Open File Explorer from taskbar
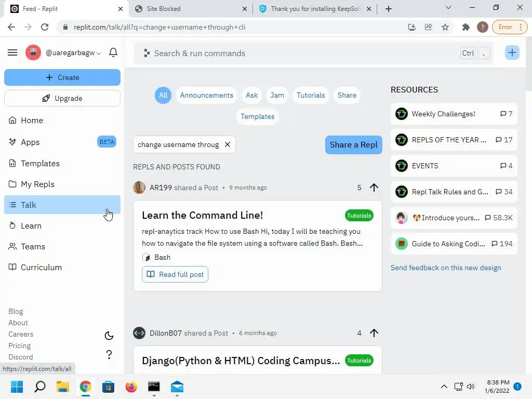 [x=63, y=387]
